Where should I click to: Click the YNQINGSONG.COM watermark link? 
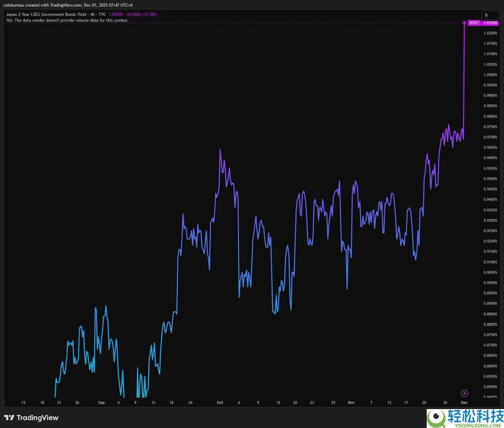pos(476,424)
